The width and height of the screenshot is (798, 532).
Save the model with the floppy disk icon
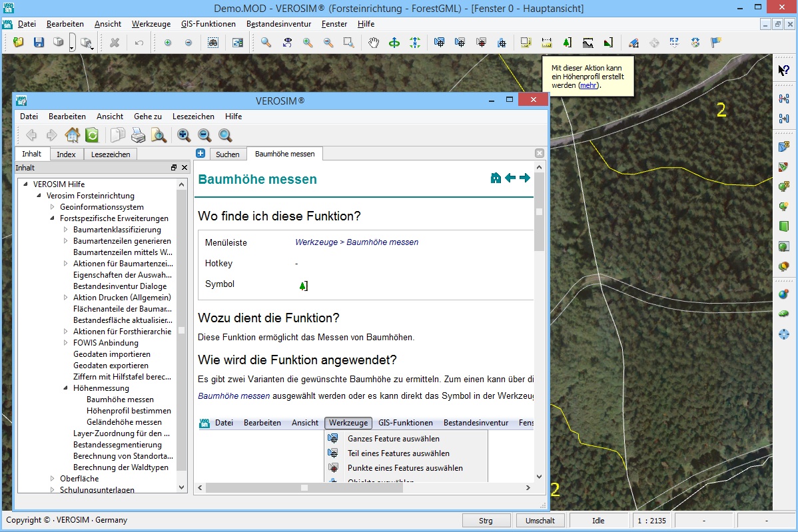[x=39, y=43]
